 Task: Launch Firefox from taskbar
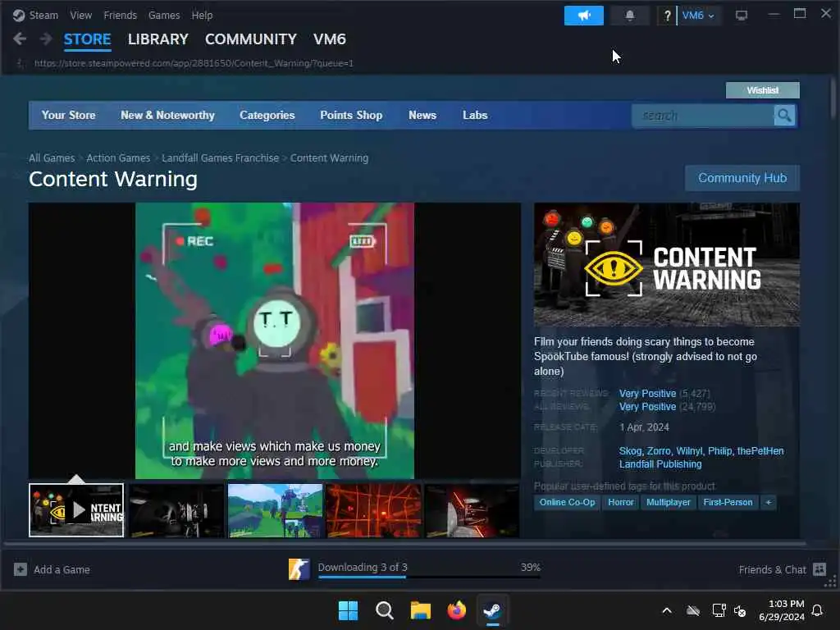click(457, 610)
